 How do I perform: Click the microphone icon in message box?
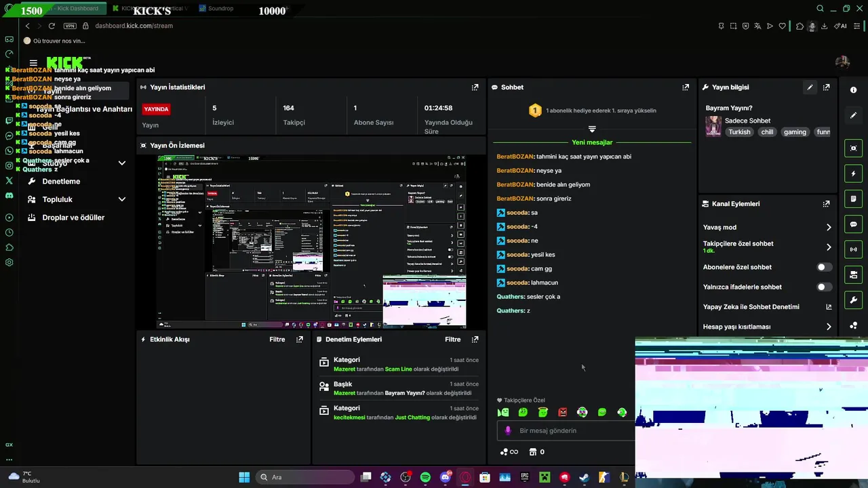pyautogui.click(x=508, y=430)
